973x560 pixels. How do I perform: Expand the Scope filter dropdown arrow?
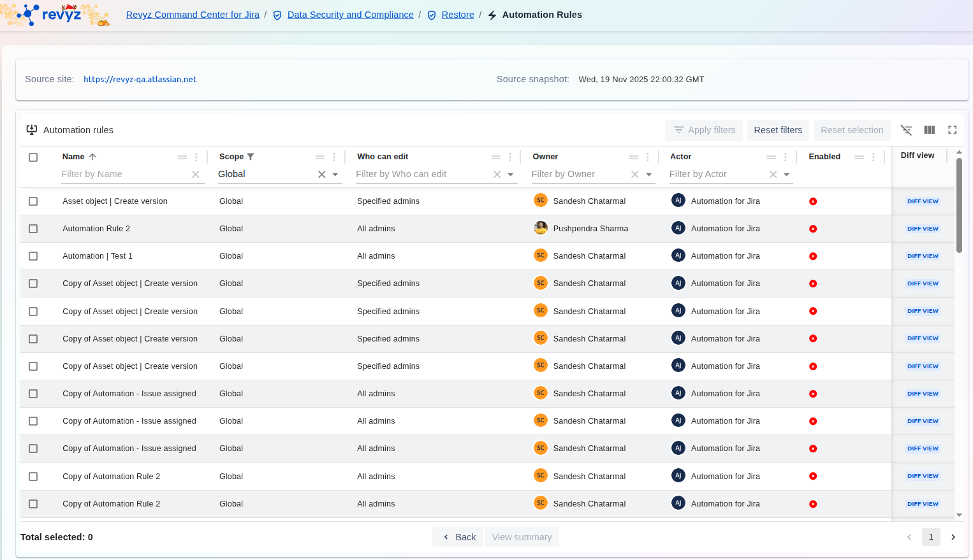(x=335, y=175)
